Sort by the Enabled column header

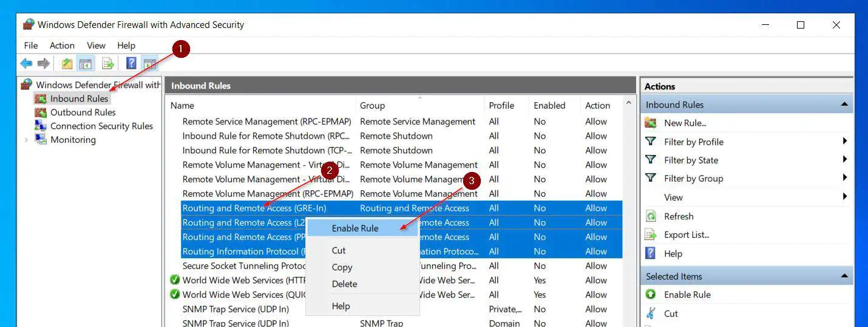[554, 105]
